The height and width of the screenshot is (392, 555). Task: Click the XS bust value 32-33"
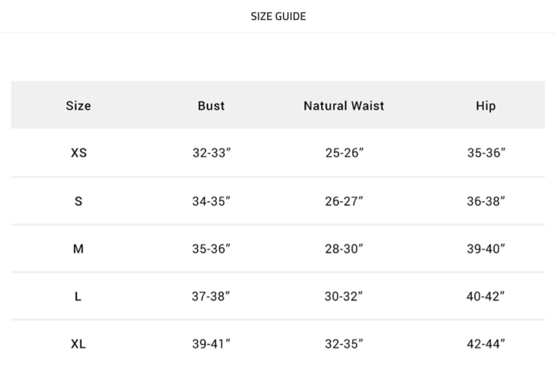(x=211, y=153)
